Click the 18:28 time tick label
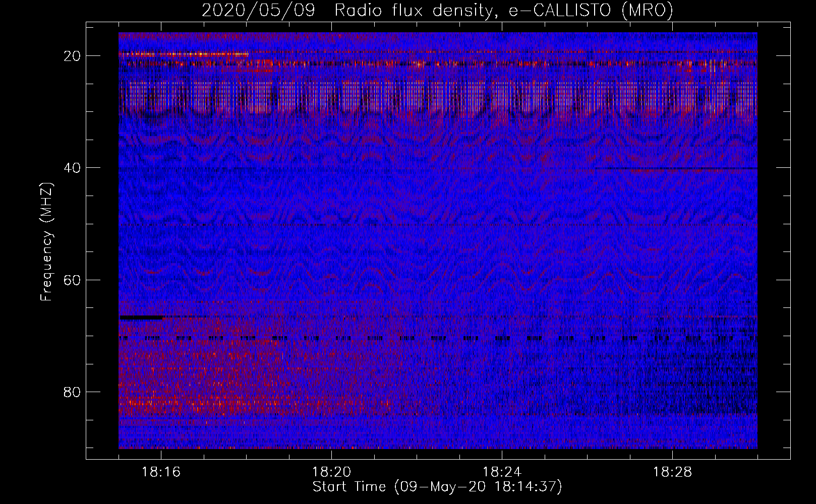Image resolution: width=816 pixels, height=504 pixels. pyautogui.click(x=673, y=472)
